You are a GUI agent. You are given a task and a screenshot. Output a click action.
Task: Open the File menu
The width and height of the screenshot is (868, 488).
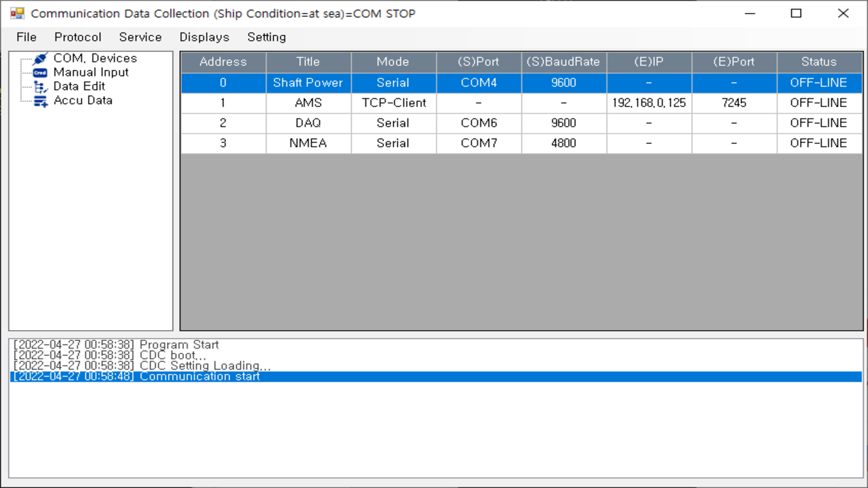click(x=26, y=37)
